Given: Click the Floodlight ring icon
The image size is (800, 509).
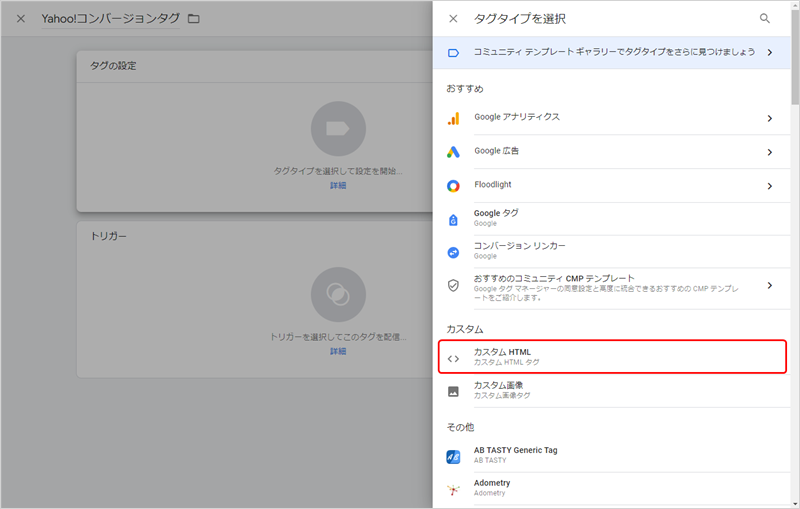Looking at the screenshot, I should (x=453, y=186).
